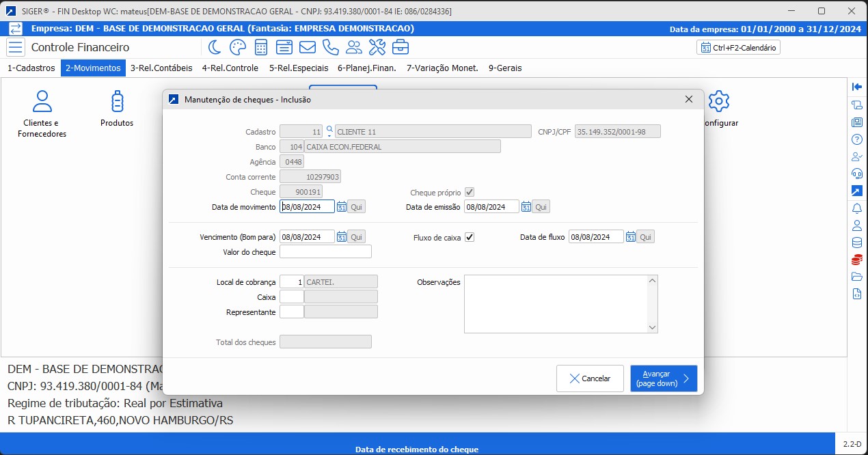Open the color palette theme icon
The image size is (868, 455).
(x=237, y=47)
